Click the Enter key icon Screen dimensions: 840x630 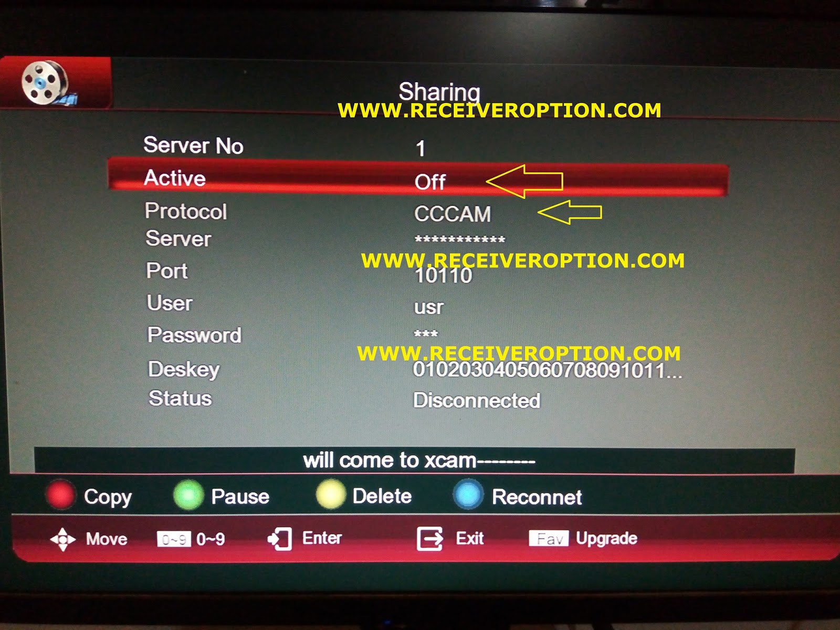280,538
